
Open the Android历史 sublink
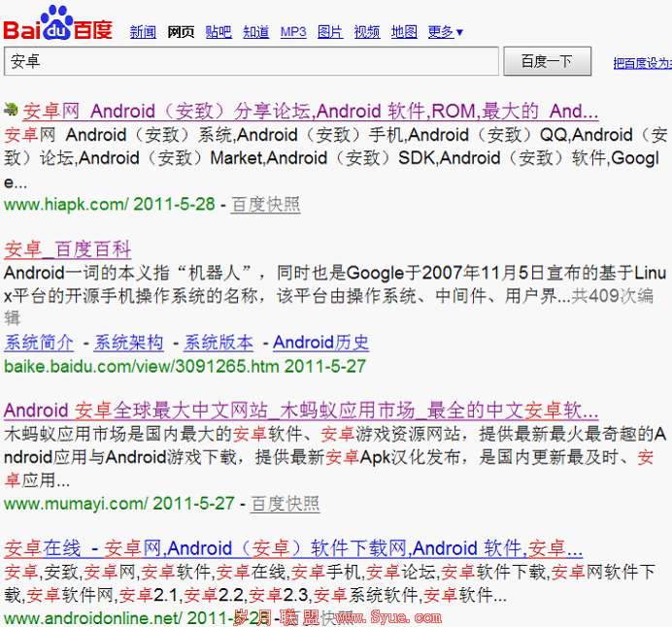[x=321, y=343]
